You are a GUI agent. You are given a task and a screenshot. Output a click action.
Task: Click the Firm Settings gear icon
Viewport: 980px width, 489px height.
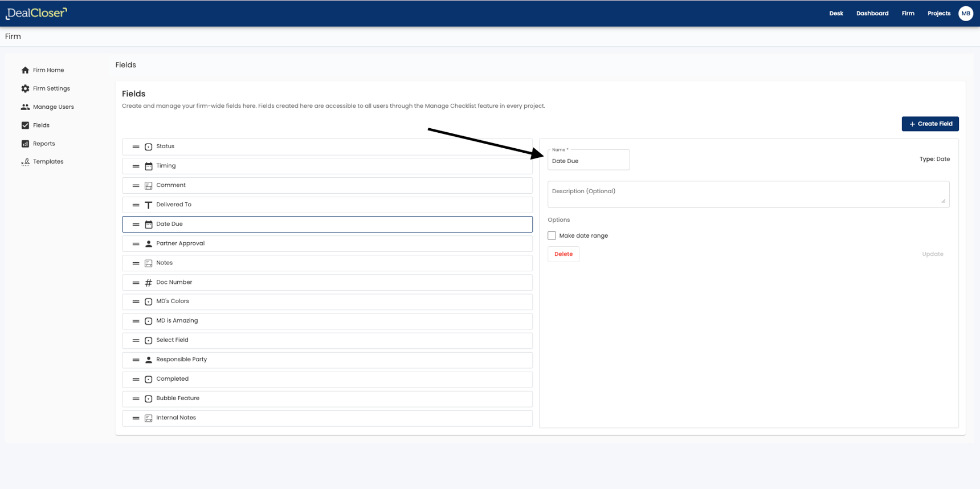(25, 88)
